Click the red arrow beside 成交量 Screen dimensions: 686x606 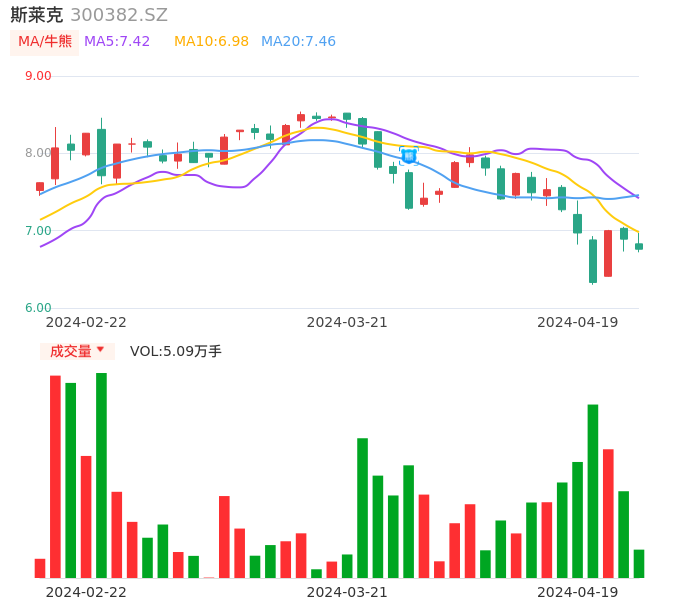(100, 350)
